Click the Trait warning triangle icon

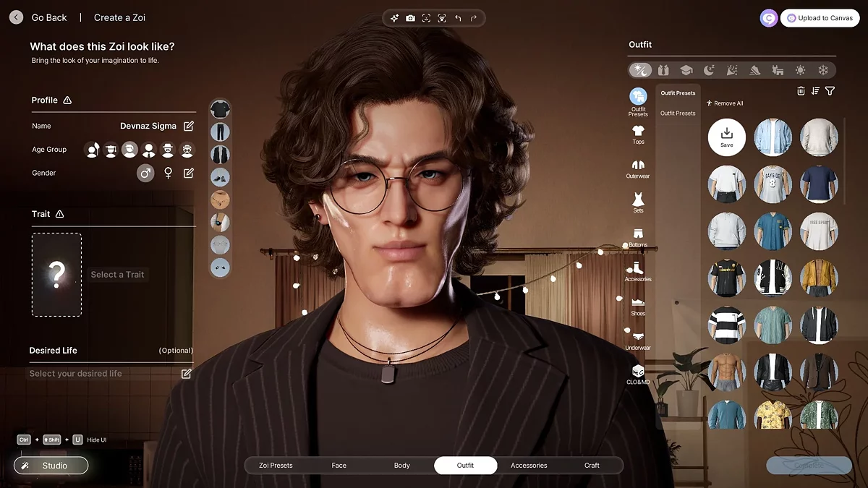point(59,214)
